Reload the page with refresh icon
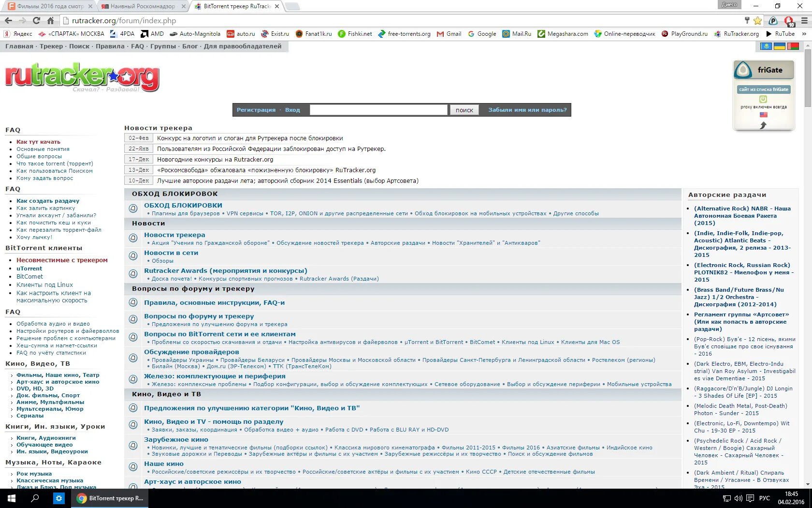Viewport: 812px width, 508px height. coord(36,21)
